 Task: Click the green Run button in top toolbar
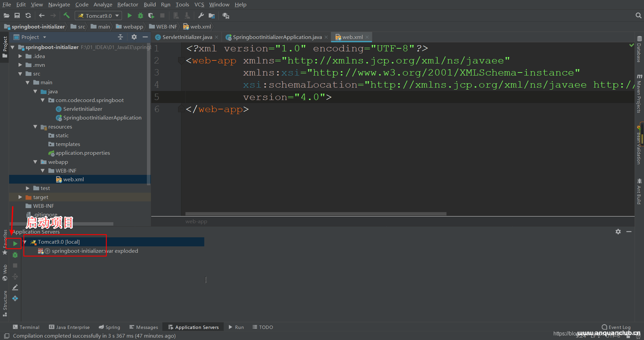129,15
